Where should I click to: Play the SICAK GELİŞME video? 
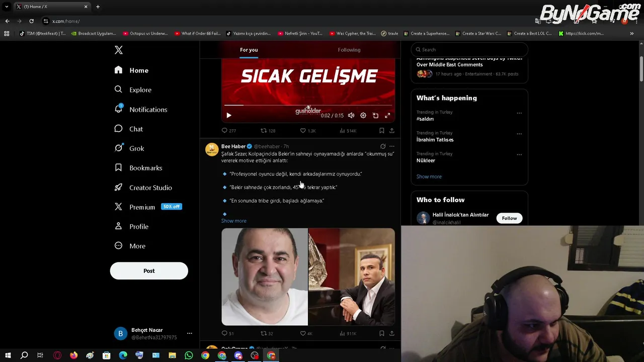[x=229, y=116]
